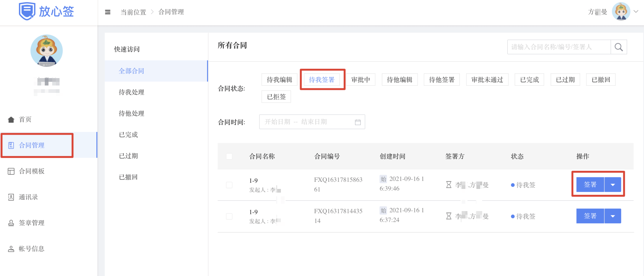Viewport: 644px width, 276px height.
Task: Filter by 待他编辑 status
Action: pyautogui.click(x=399, y=80)
